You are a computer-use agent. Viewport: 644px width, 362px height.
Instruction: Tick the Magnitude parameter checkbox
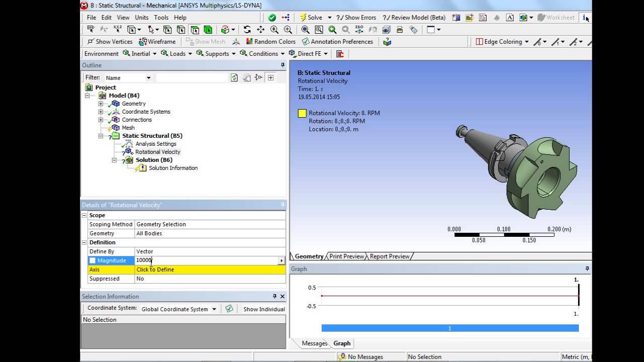92,260
